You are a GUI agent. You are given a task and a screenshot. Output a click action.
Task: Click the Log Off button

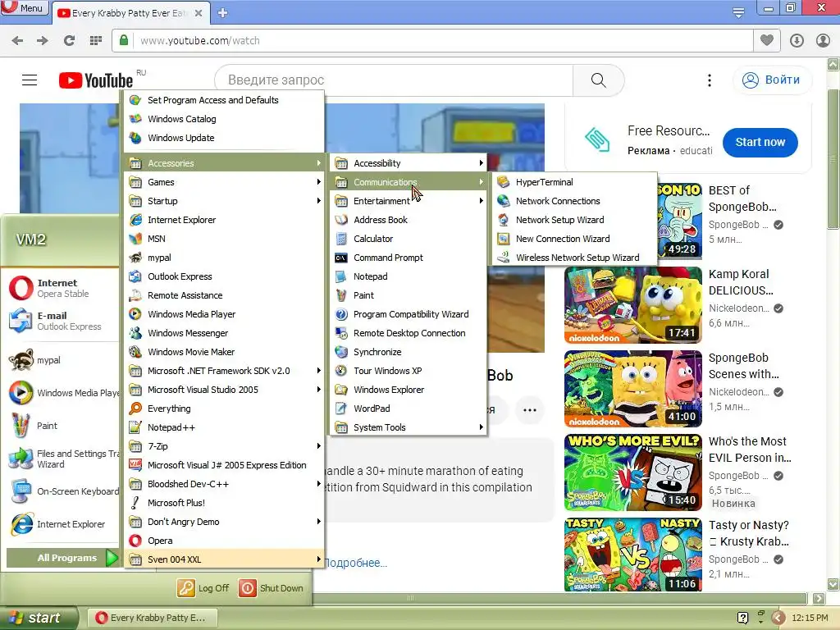click(203, 588)
